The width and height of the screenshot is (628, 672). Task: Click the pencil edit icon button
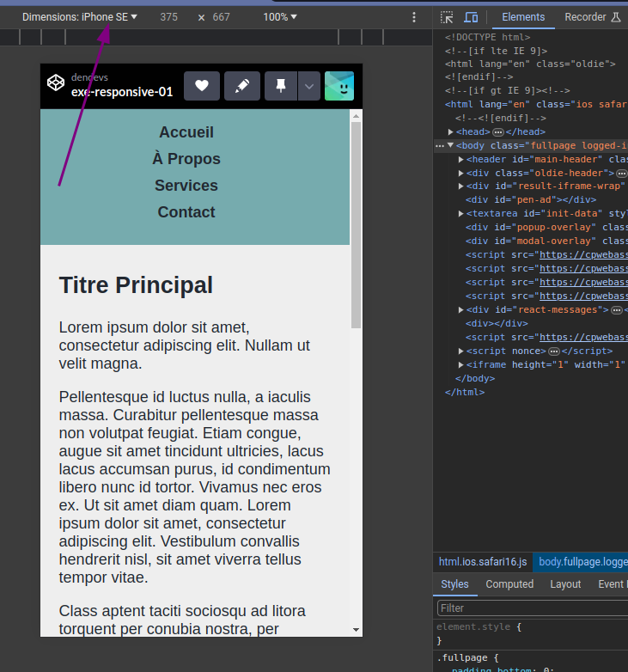[x=242, y=86]
